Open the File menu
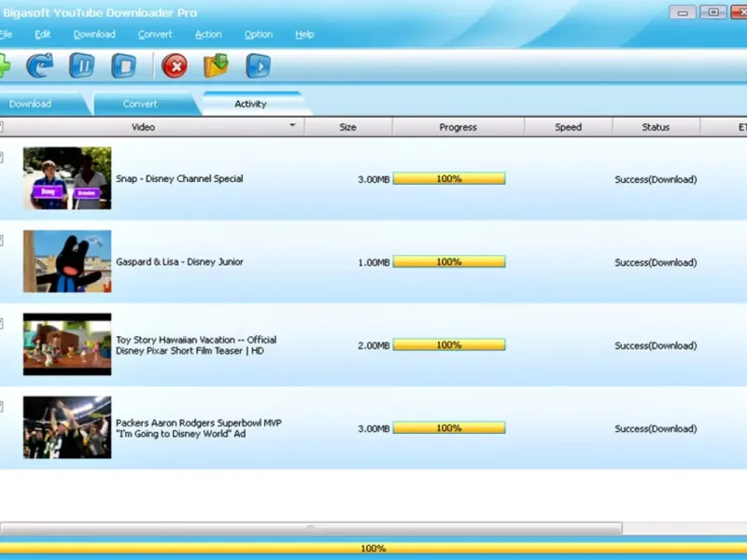Viewport: 747px width, 560px height. coord(6,35)
